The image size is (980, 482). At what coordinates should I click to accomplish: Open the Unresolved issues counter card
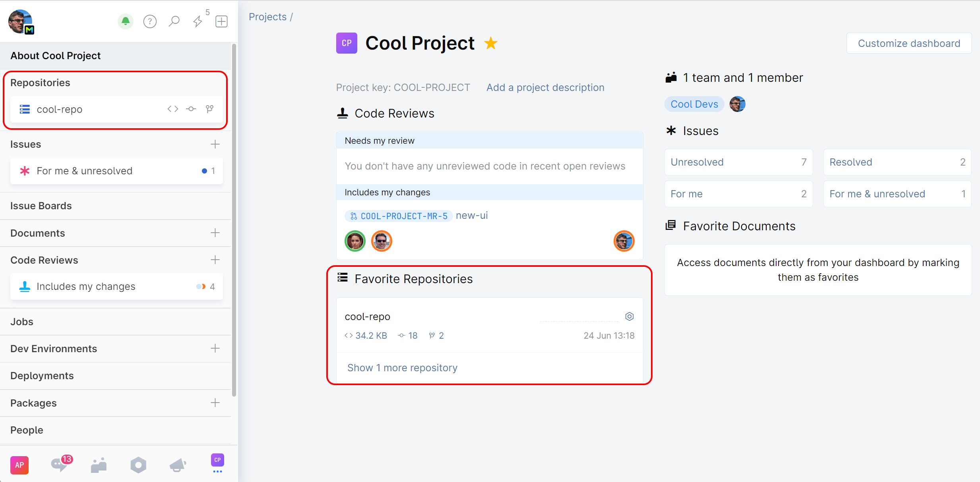(738, 162)
